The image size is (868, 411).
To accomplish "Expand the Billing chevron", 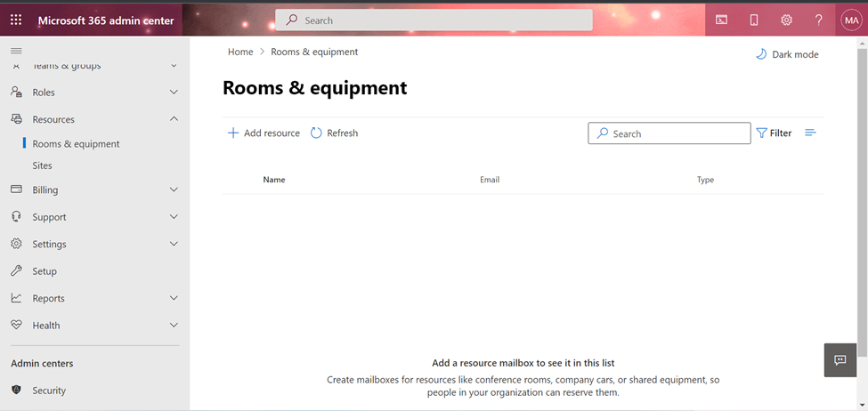I will (x=174, y=189).
